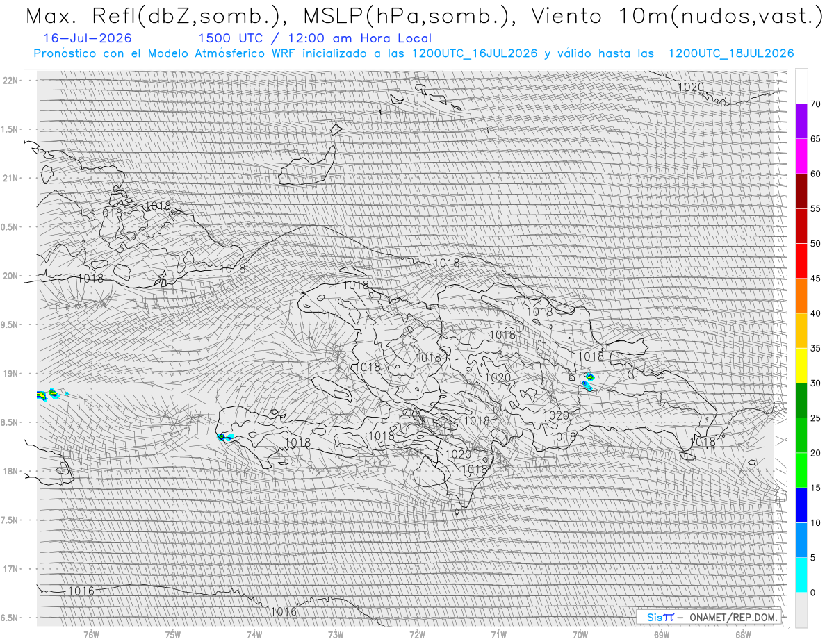Image resolution: width=834 pixels, height=644 pixels.
Task: Select the yellow 30–35 dBZ color band
Action: point(801,365)
